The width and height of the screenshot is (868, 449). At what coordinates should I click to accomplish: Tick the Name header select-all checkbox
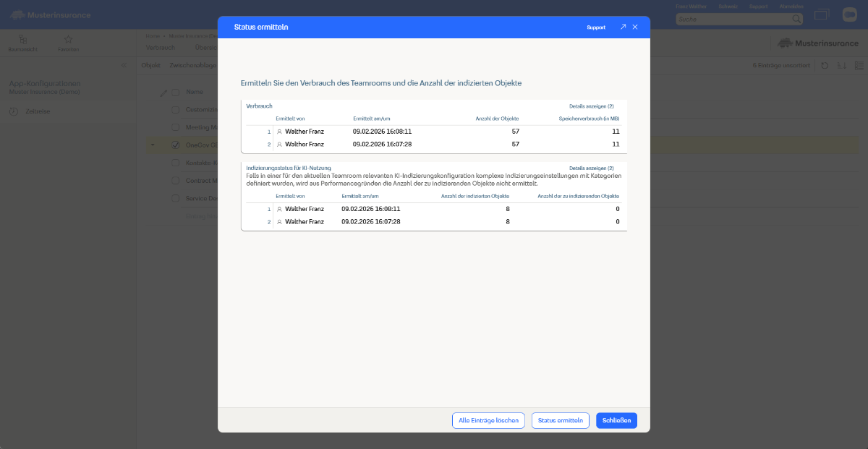175,93
